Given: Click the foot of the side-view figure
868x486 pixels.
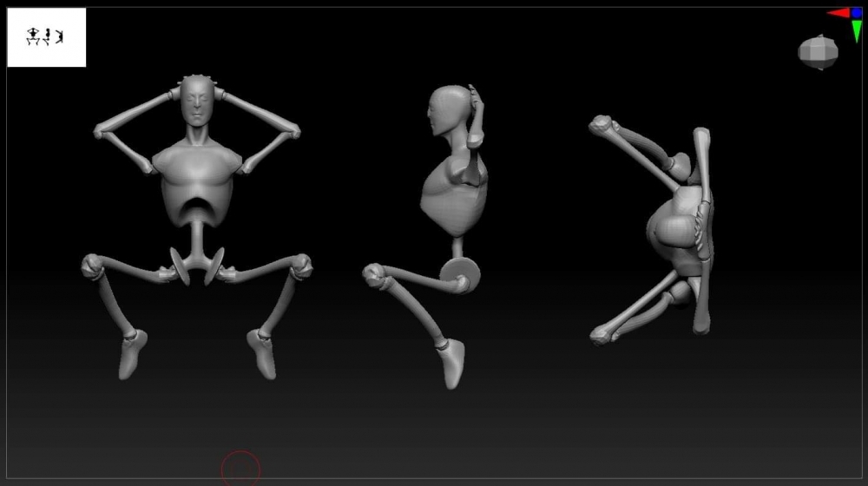Looking at the screenshot, I should 451,361.
